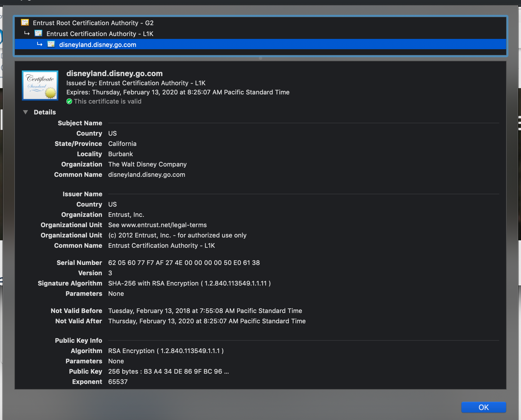
Task: Click the Serial Number value
Action: click(184, 263)
